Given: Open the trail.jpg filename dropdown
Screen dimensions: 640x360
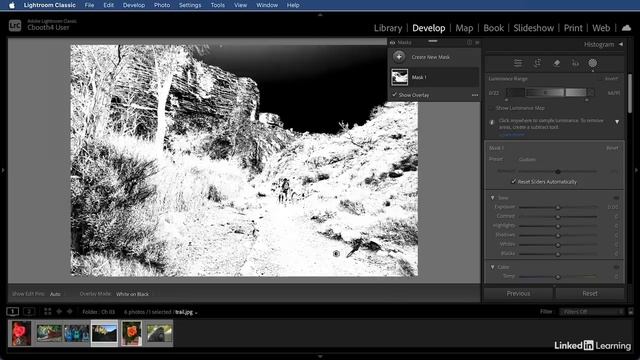Looking at the screenshot, I should tap(186, 312).
